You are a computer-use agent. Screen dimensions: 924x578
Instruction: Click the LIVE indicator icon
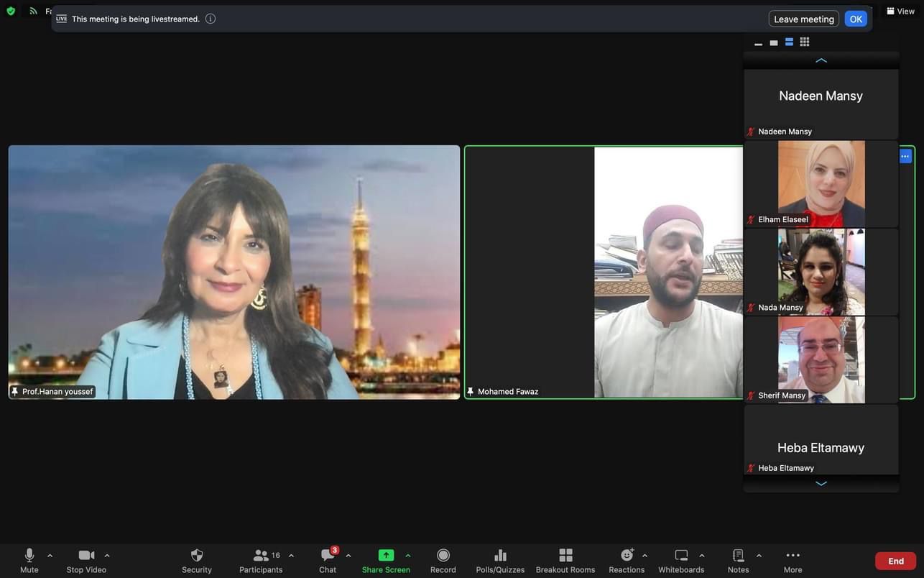click(x=62, y=19)
